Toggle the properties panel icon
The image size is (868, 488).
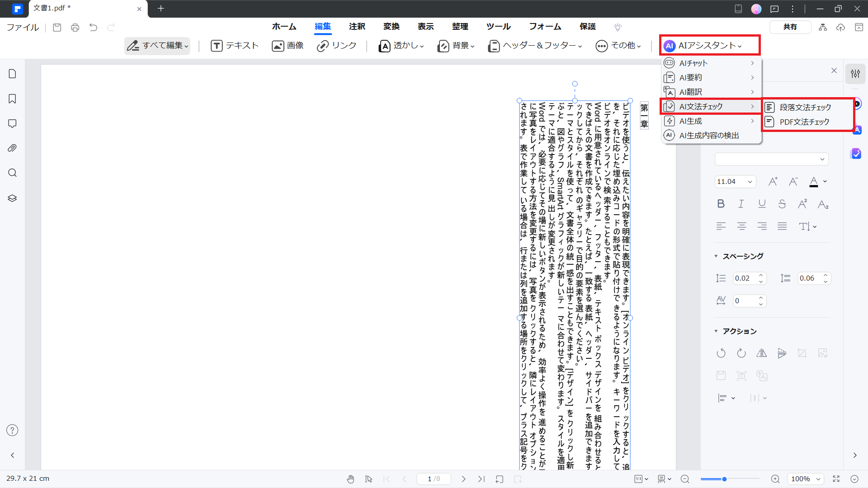click(855, 74)
